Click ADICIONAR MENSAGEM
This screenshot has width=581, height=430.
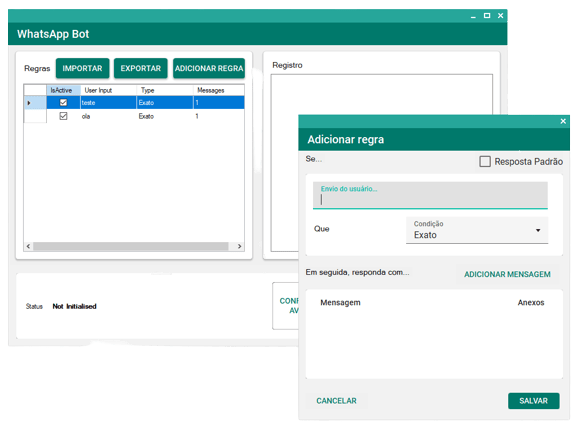click(507, 274)
